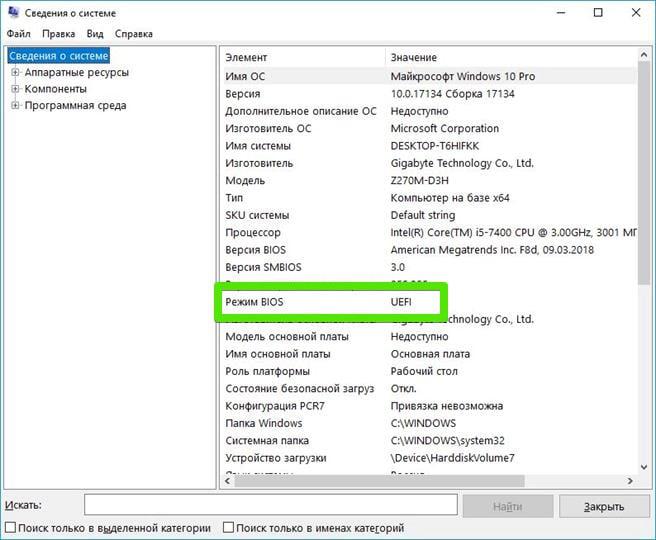Select the Папка Windows row
The width and height of the screenshot is (656, 540).
(430, 423)
